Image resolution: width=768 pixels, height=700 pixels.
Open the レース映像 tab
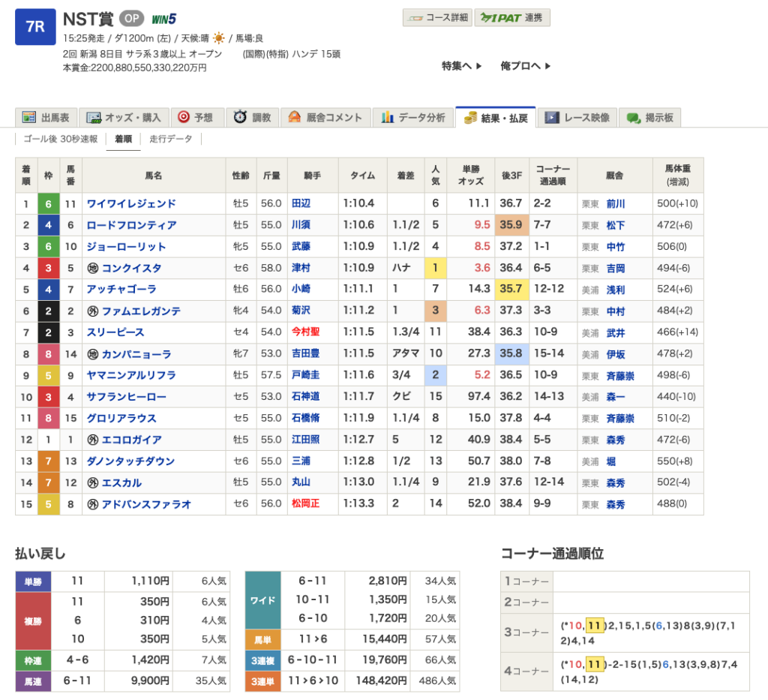[x=577, y=118]
